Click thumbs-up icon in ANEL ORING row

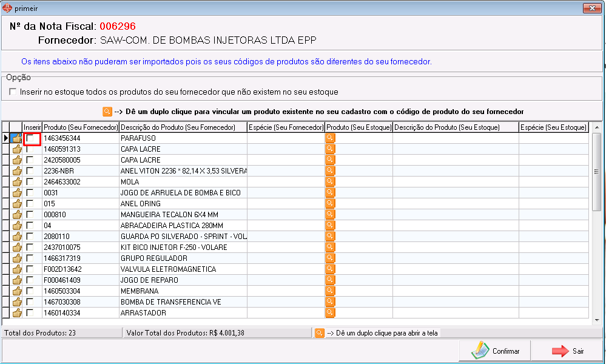[16, 203]
